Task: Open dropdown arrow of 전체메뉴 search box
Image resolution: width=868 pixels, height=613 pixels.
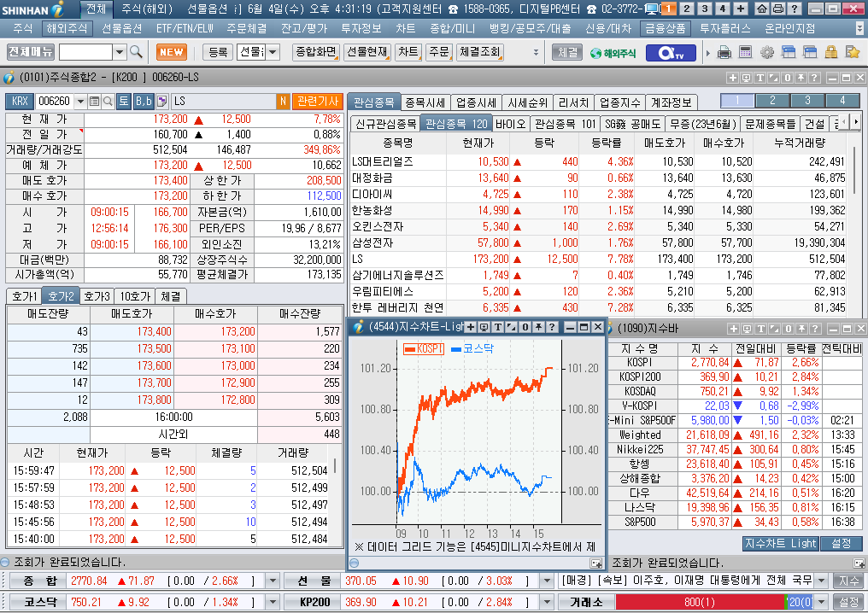Action: [x=120, y=53]
